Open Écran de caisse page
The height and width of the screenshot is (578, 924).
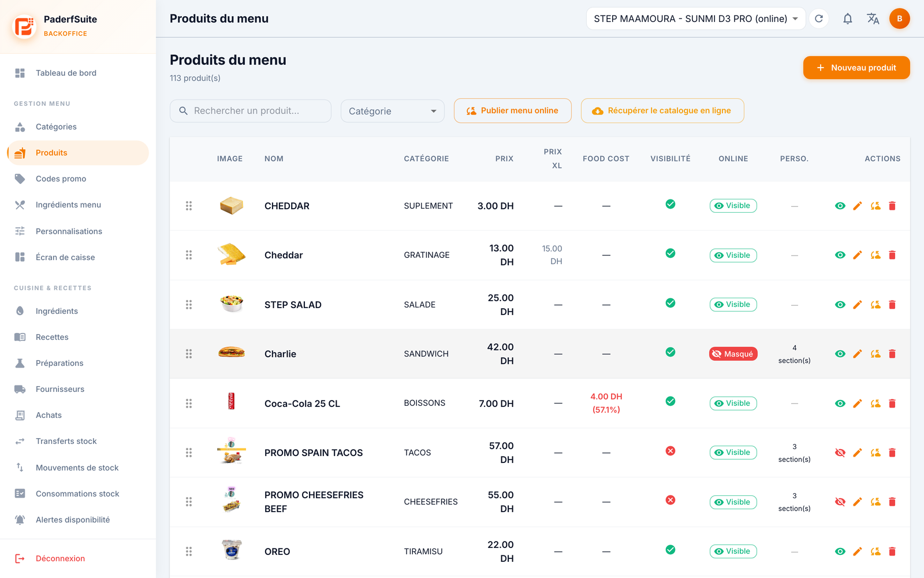[78, 257]
